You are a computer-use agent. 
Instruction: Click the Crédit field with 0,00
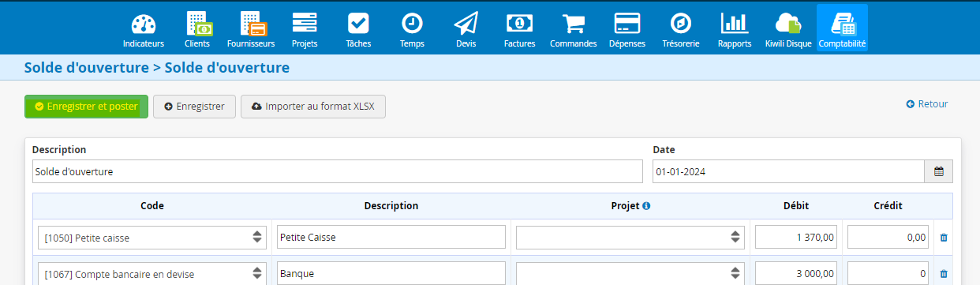click(x=888, y=237)
